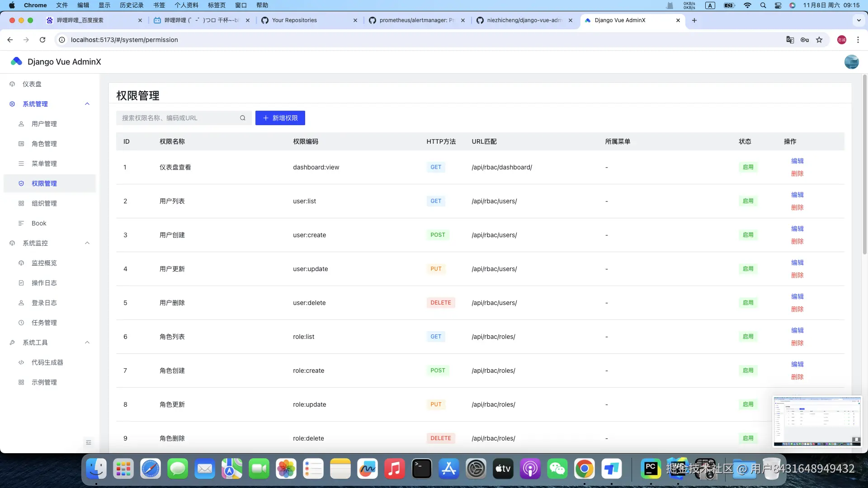Image resolution: width=868 pixels, height=488 pixels.
Task: Focus the permission search input field
Action: (179, 118)
